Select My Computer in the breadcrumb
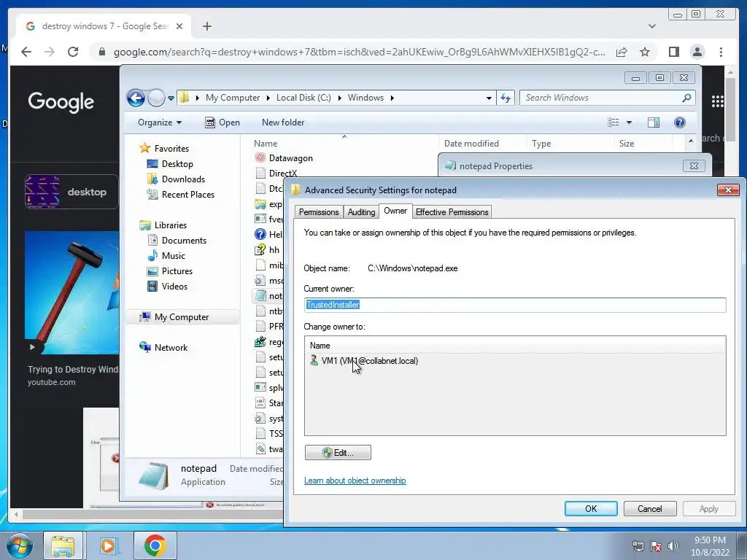 pos(233,98)
